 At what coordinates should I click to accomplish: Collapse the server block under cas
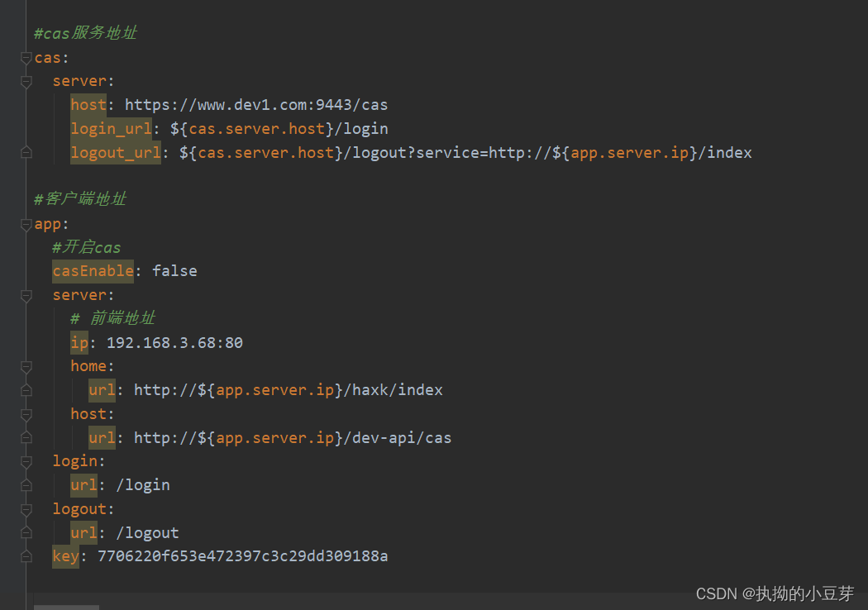tap(26, 81)
